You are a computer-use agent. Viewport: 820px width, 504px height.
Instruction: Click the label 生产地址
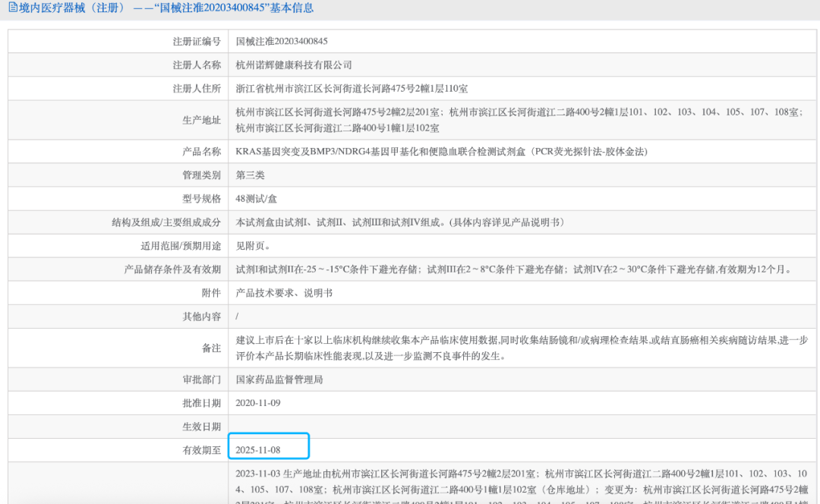click(x=201, y=120)
